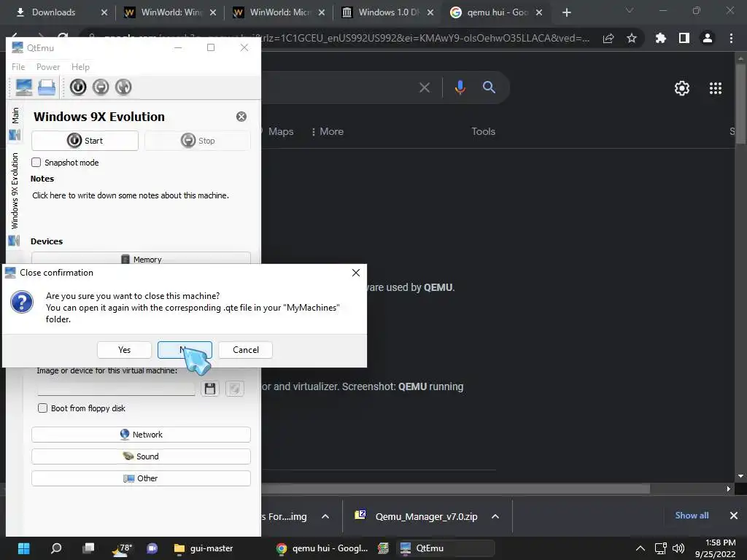Open the Tools search option
The image size is (747, 560).
tap(483, 131)
